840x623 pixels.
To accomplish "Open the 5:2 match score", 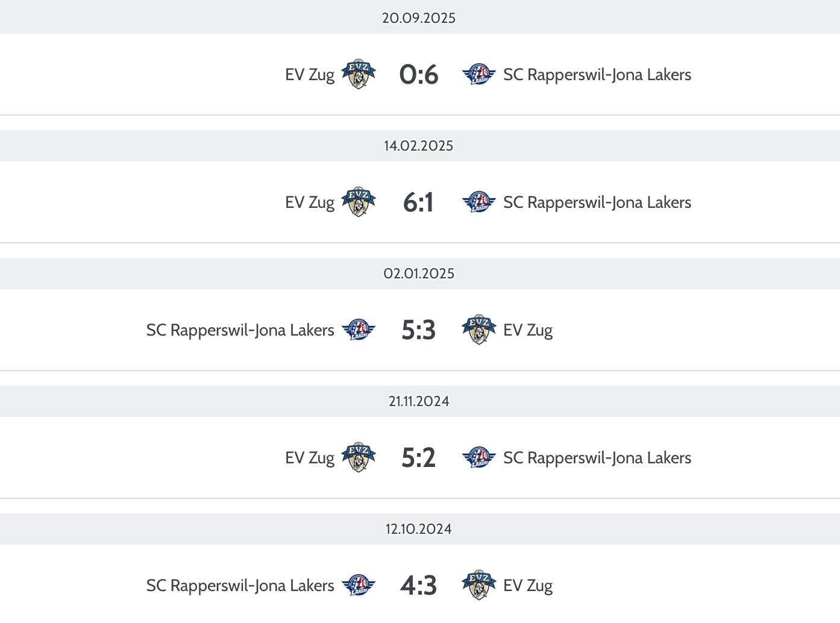I will point(419,458).
